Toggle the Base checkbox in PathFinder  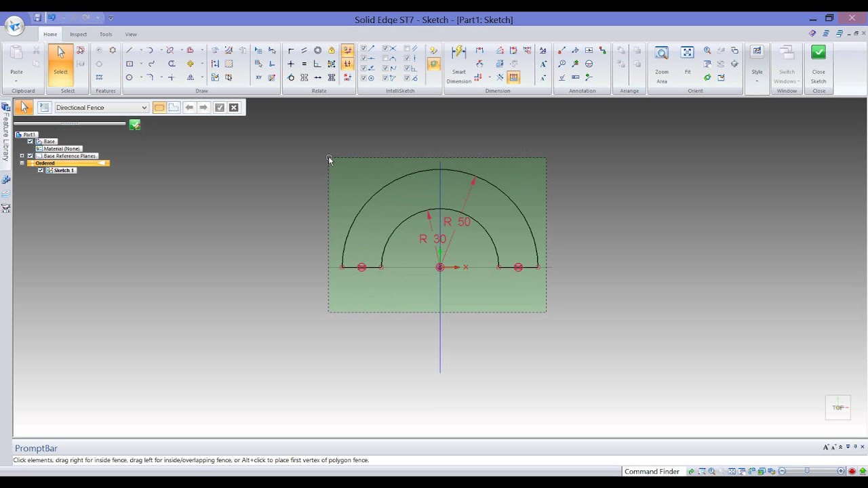click(31, 141)
